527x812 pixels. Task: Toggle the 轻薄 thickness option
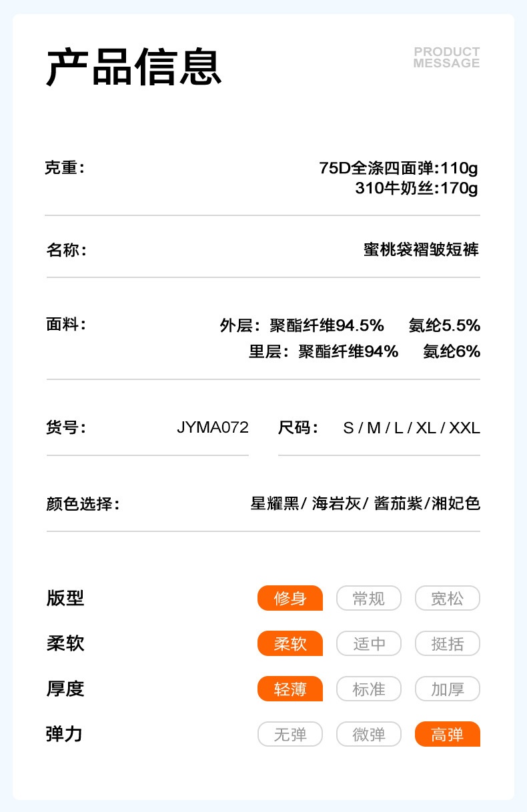coord(290,689)
